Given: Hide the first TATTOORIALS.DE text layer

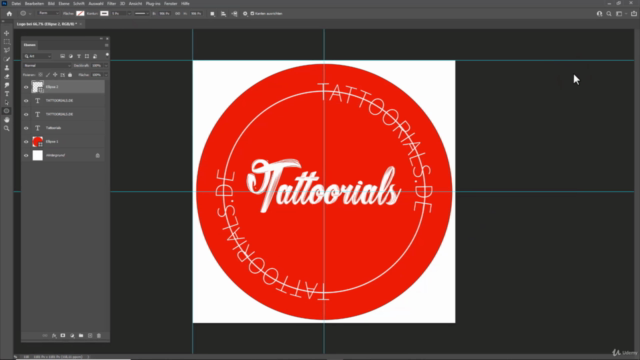Looking at the screenshot, I should [x=26, y=100].
